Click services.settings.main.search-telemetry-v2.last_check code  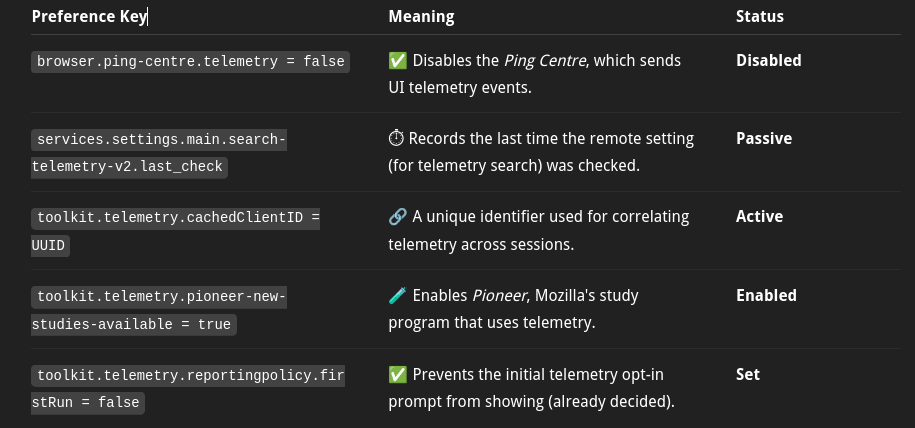[159, 153]
